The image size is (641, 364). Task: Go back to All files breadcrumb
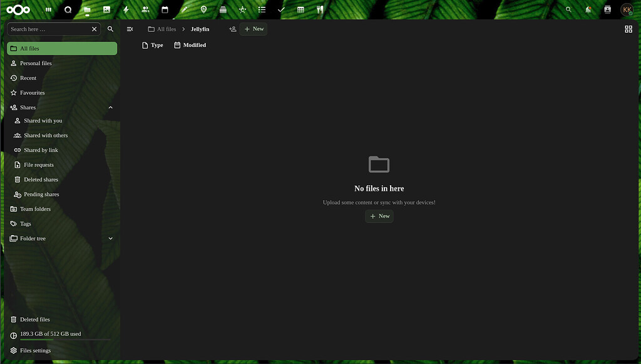162,29
